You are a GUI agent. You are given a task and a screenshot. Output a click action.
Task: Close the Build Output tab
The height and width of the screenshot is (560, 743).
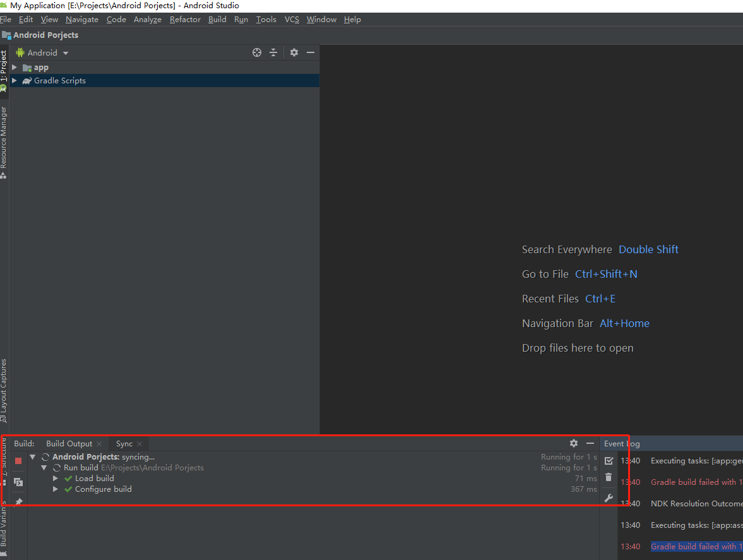point(99,444)
